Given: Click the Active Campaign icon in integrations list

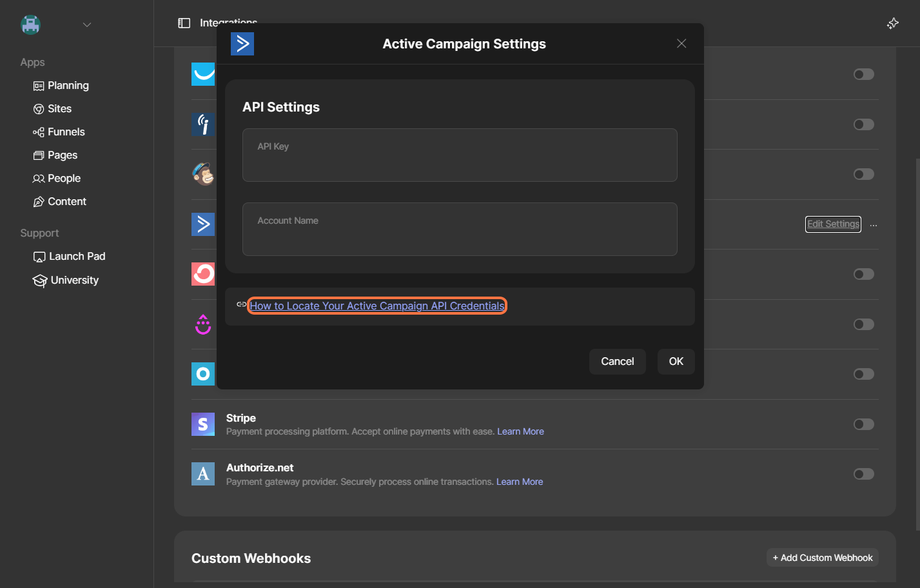Looking at the screenshot, I should point(203,224).
